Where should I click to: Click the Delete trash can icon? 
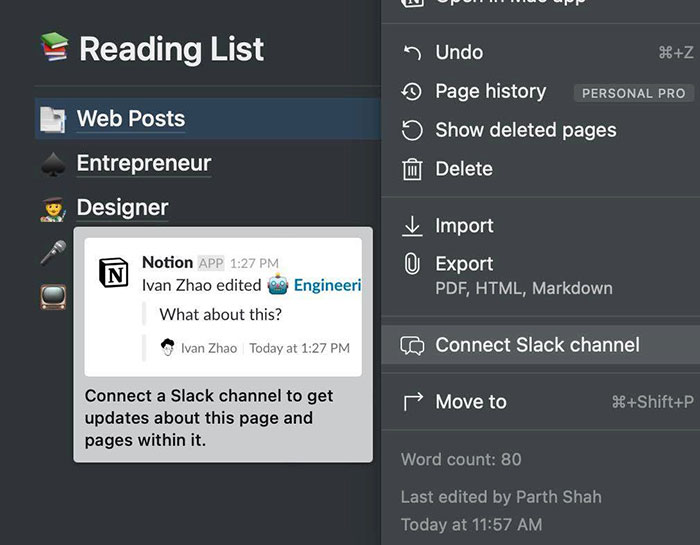[x=412, y=169]
